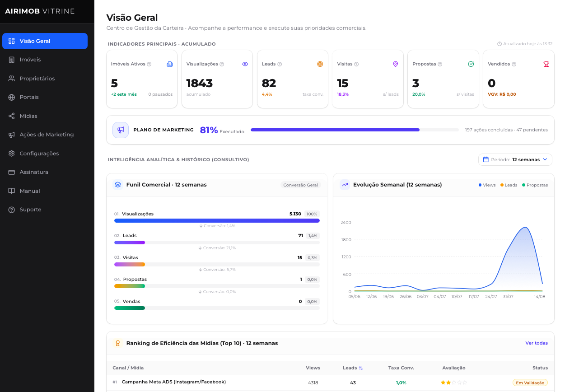
Task: Click the info icon beside Imóveis Ativos
Action: (x=149, y=64)
